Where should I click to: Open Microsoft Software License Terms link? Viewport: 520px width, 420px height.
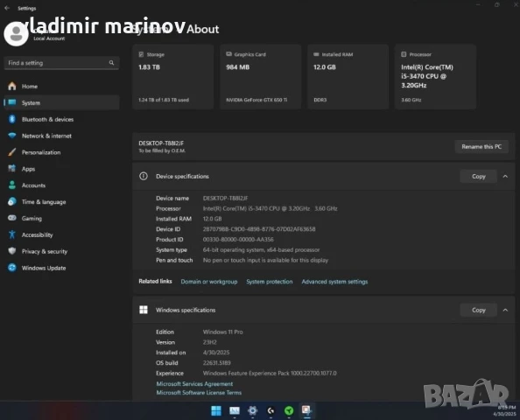(x=199, y=393)
